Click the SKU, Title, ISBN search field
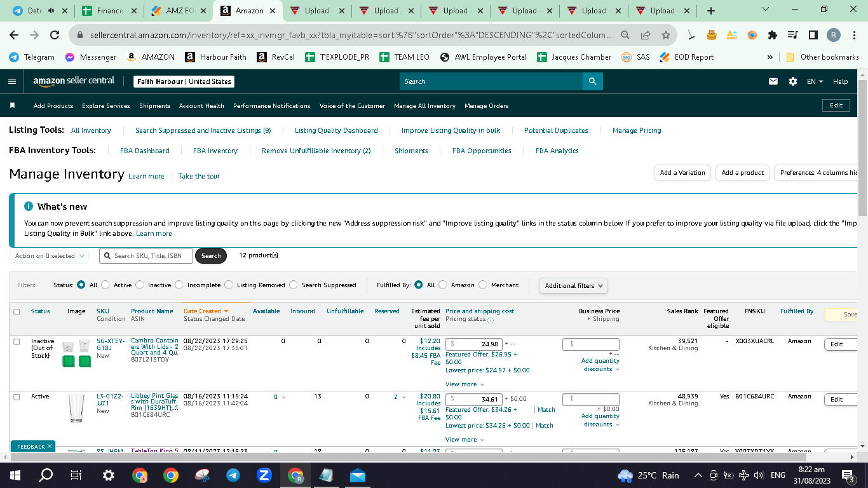Screen dimensions: 868x488 146,256
